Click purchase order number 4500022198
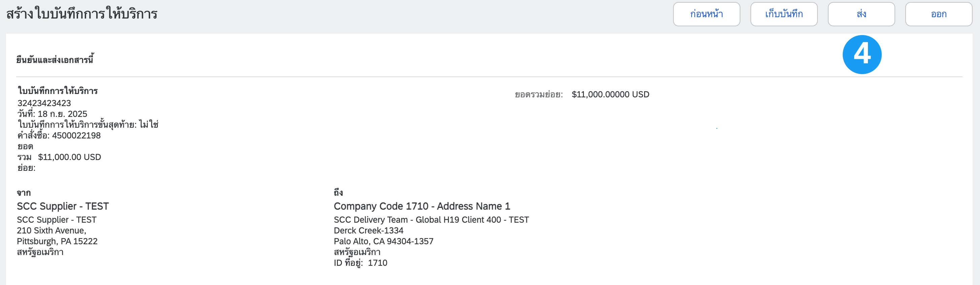Viewport: 980px width, 285px height. tap(76, 135)
